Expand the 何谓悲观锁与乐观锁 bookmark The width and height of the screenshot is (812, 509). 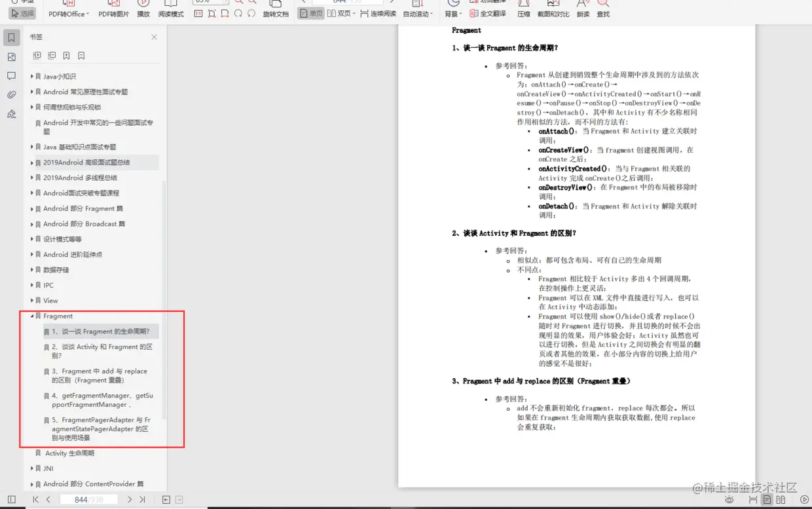(x=31, y=107)
